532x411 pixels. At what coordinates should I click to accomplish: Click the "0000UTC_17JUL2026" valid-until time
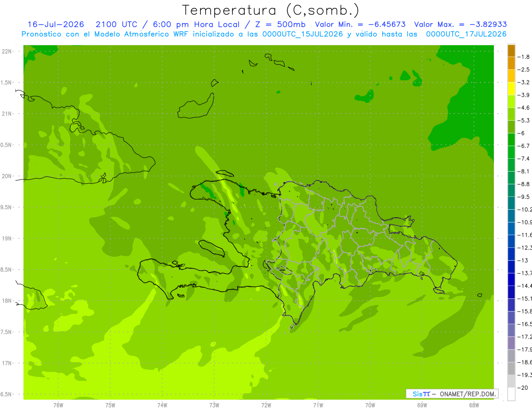466,34
